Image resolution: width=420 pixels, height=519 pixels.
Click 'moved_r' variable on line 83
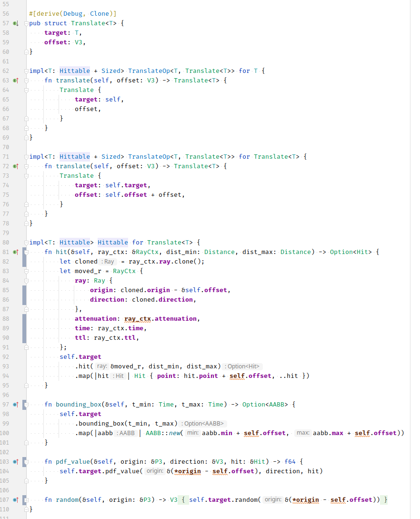(x=88, y=271)
